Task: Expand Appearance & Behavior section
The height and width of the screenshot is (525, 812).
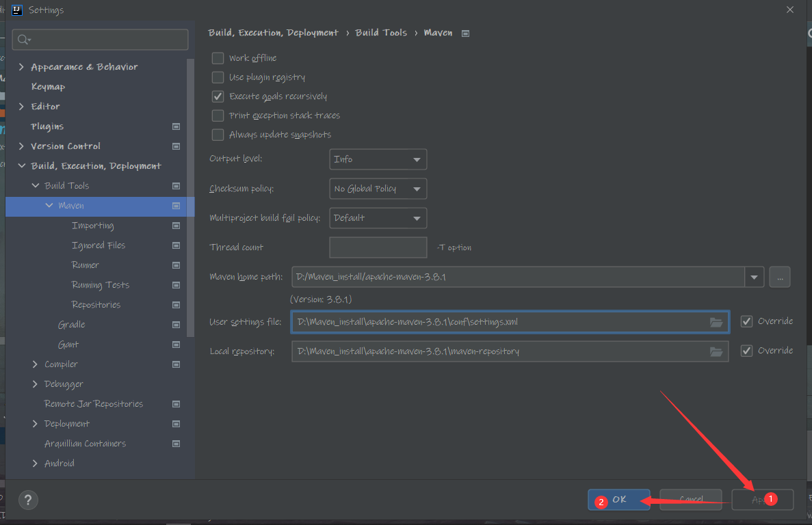Action: (x=21, y=67)
